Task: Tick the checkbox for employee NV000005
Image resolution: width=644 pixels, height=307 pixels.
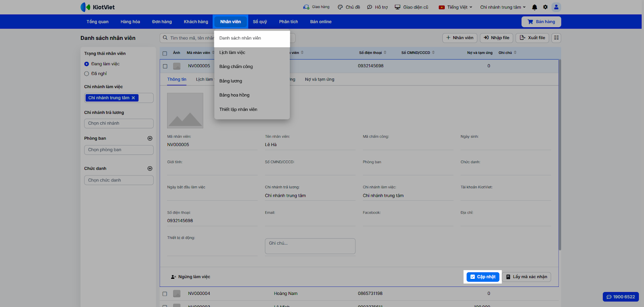Action: click(165, 66)
